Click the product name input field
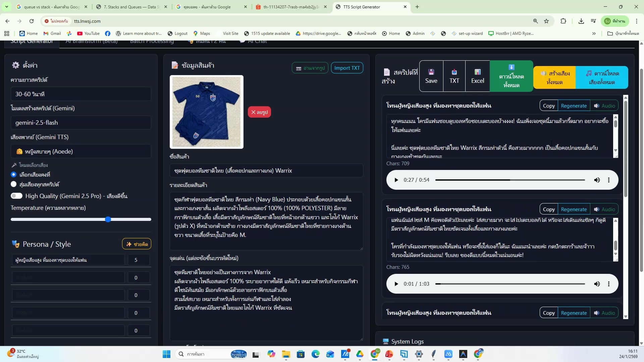644x362 pixels. pyautogui.click(x=266, y=170)
